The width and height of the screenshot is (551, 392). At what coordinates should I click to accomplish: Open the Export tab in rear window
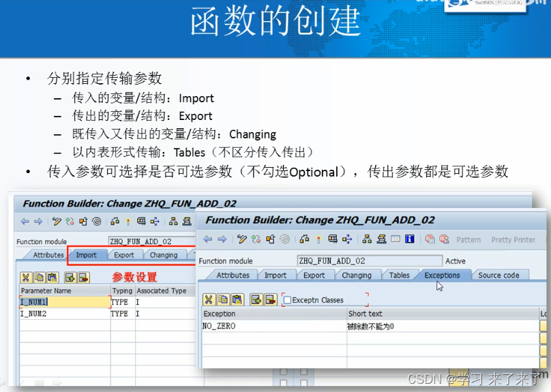tap(123, 255)
